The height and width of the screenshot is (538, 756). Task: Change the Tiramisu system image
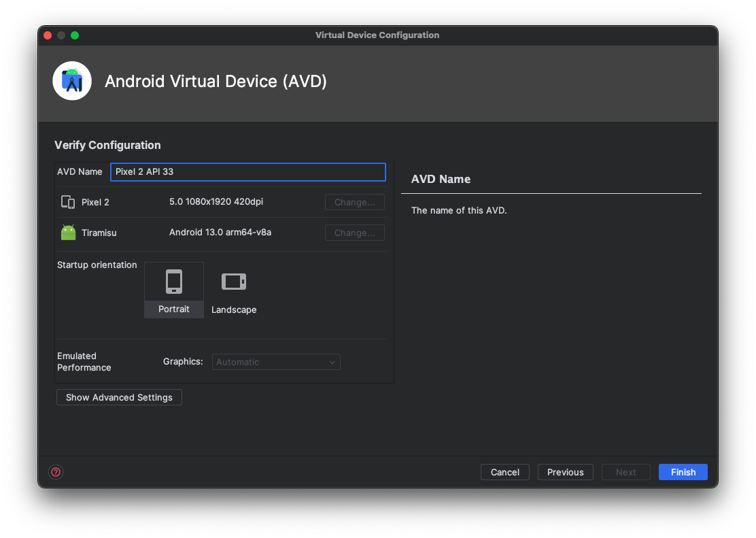click(355, 233)
